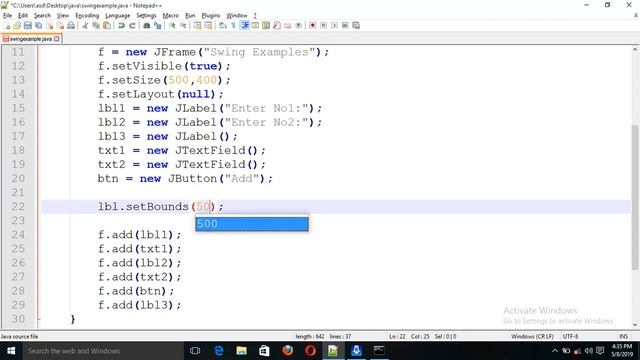Screen dimensions: 640x360
Task: Toggle synchronized horizontal scrolling
Action: coord(208,25)
